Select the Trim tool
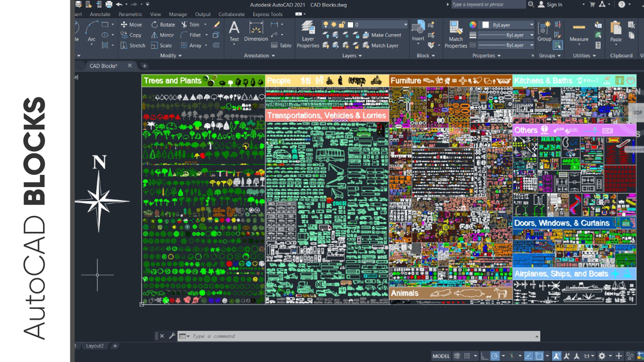This screenshot has height=362, width=644. [190, 24]
